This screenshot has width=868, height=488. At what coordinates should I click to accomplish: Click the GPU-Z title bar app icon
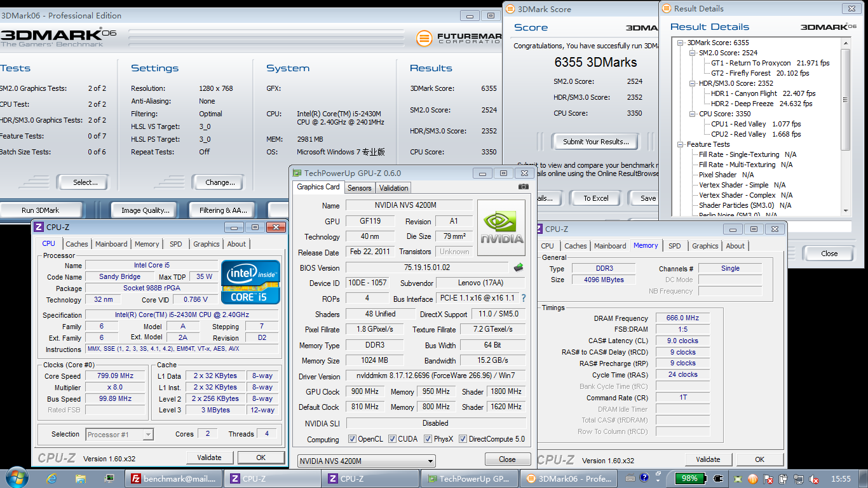point(297,173)
